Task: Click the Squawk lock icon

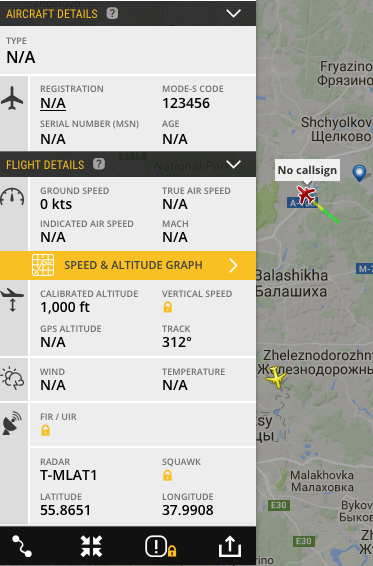Action: [167, 475]
